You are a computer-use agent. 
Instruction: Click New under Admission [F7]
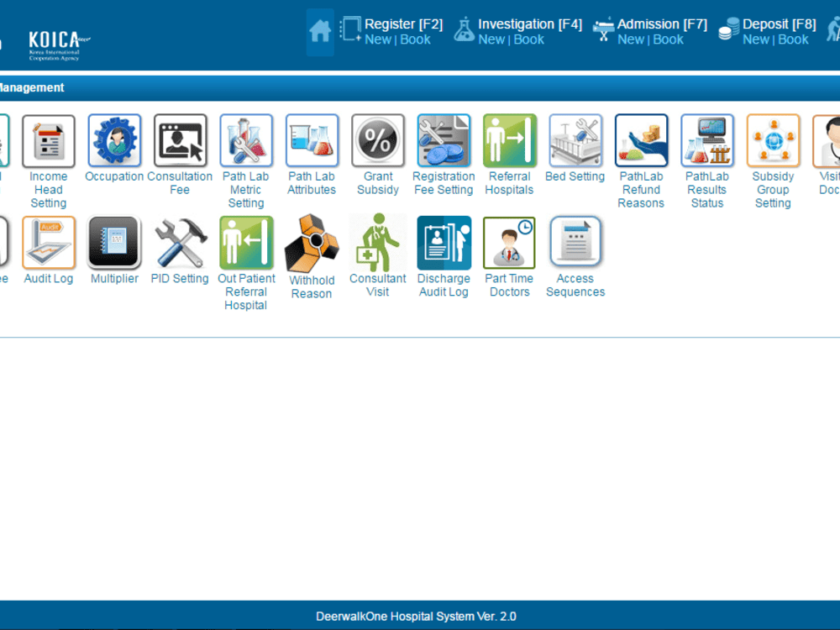click(631, 39)
